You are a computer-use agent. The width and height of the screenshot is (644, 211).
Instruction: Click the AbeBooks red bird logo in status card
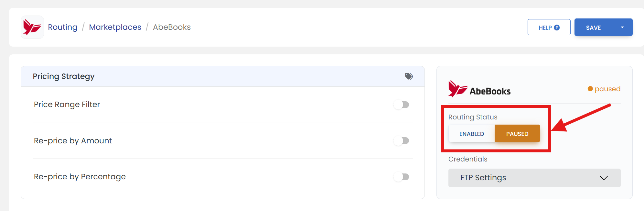[x=458, y=89]
